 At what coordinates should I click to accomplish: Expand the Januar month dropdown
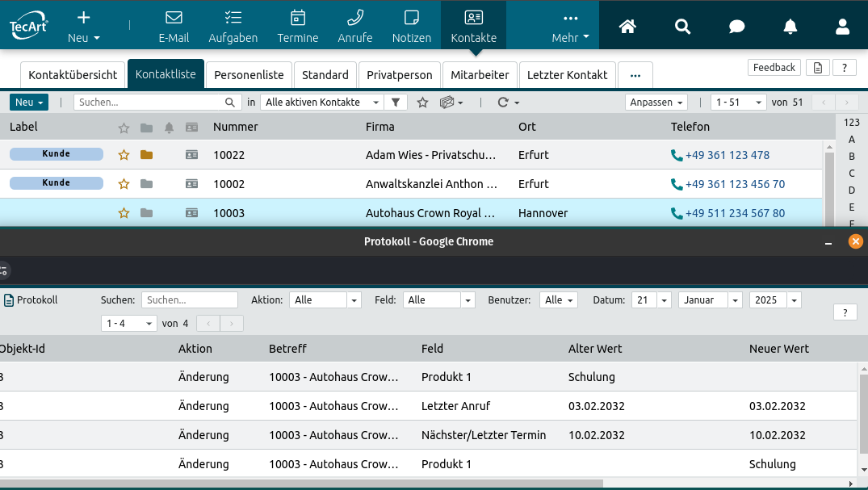click(710, 299)
